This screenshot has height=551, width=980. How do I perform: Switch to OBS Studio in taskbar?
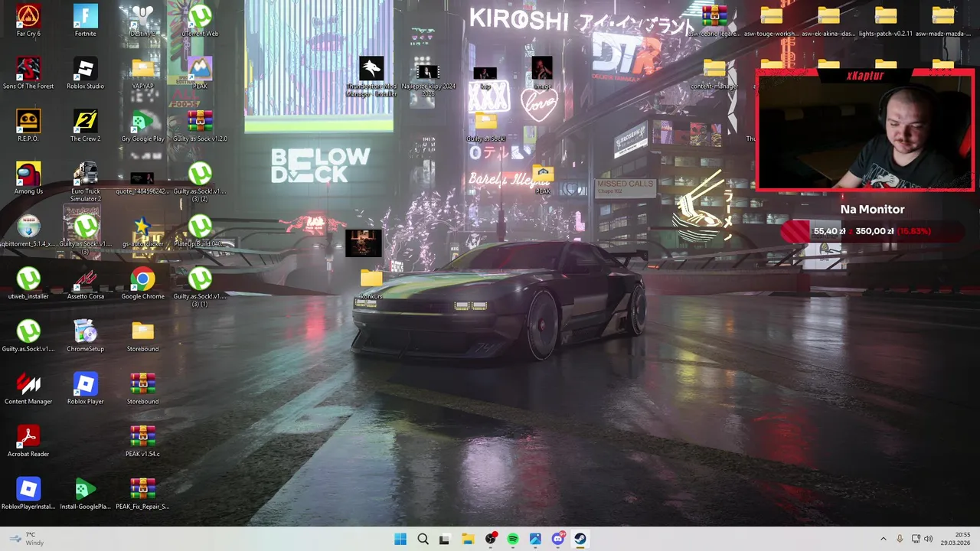(490, 539)
